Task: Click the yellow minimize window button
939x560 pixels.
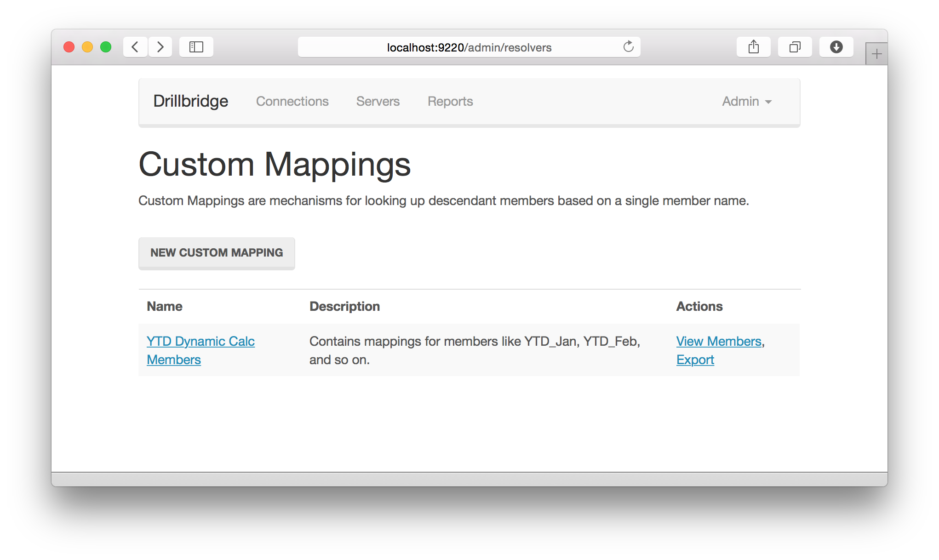Action: [x=87, y=47]
